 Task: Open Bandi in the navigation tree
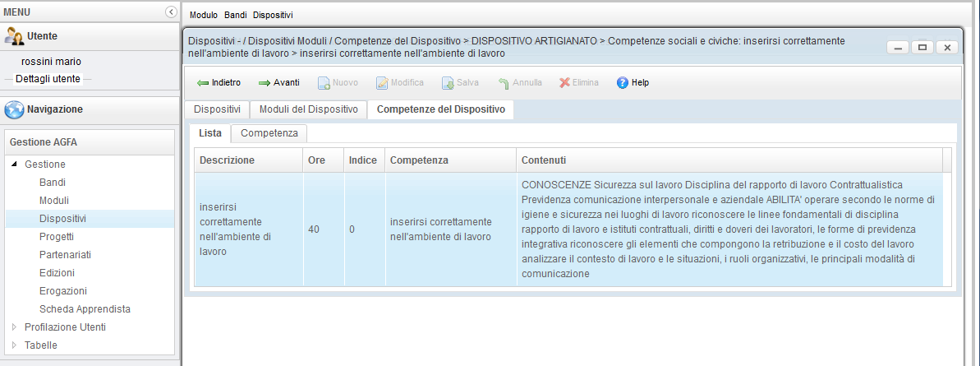(52, 183)
